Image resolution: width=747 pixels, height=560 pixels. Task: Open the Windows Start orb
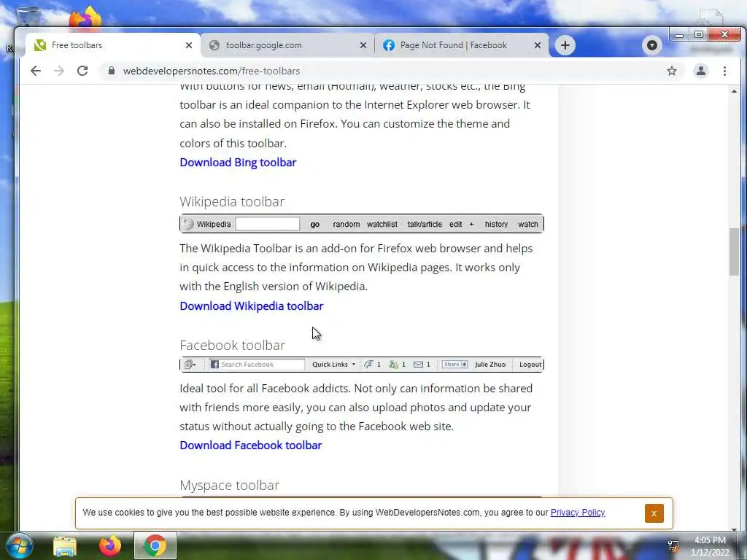[18, 545]
